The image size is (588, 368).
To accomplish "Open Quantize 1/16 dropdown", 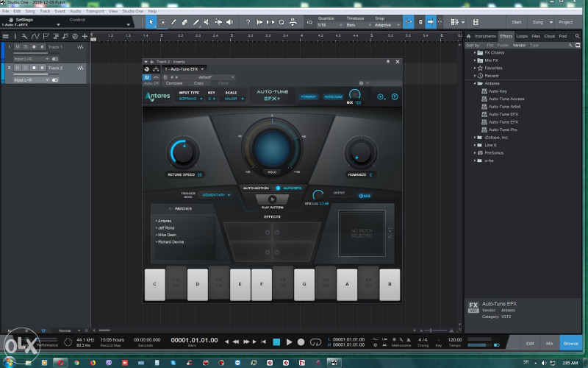I will point(330,25).
